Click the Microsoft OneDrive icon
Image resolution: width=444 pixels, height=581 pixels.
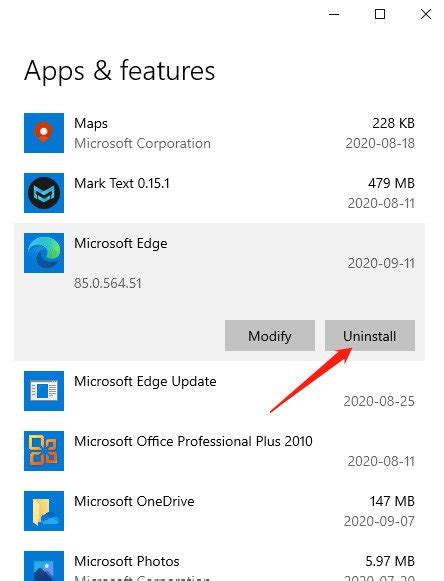(44, 511)
